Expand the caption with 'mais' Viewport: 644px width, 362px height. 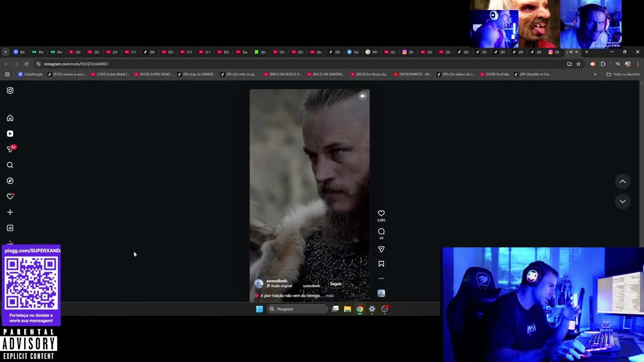330,296
